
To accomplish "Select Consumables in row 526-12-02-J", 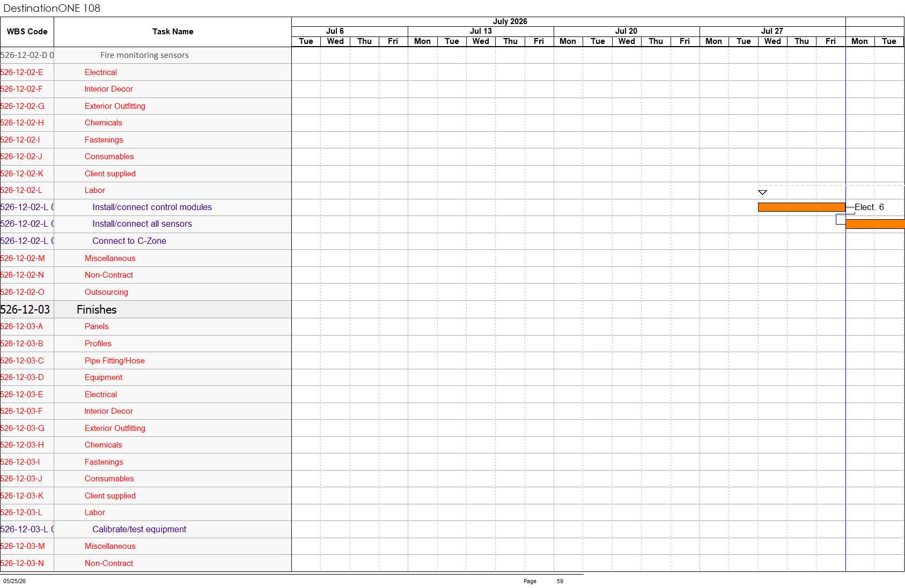I will (109, 157).
